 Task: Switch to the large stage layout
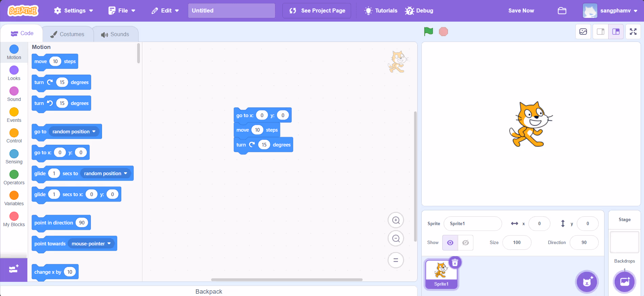616,32
